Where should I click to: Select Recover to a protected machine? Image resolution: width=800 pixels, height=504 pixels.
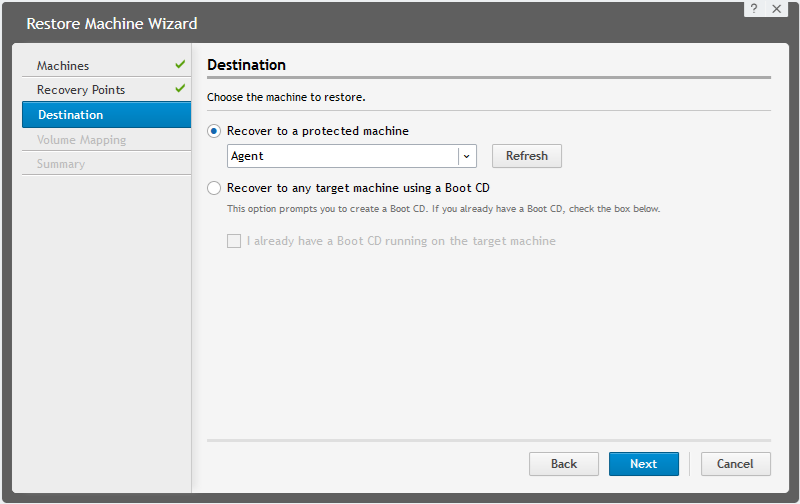(214, 131)
